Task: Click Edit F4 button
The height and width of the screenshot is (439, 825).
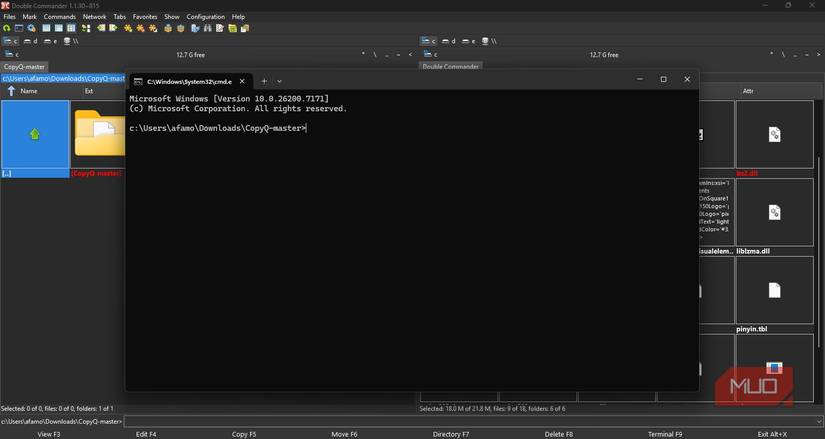Action: (x=146, y=434)
